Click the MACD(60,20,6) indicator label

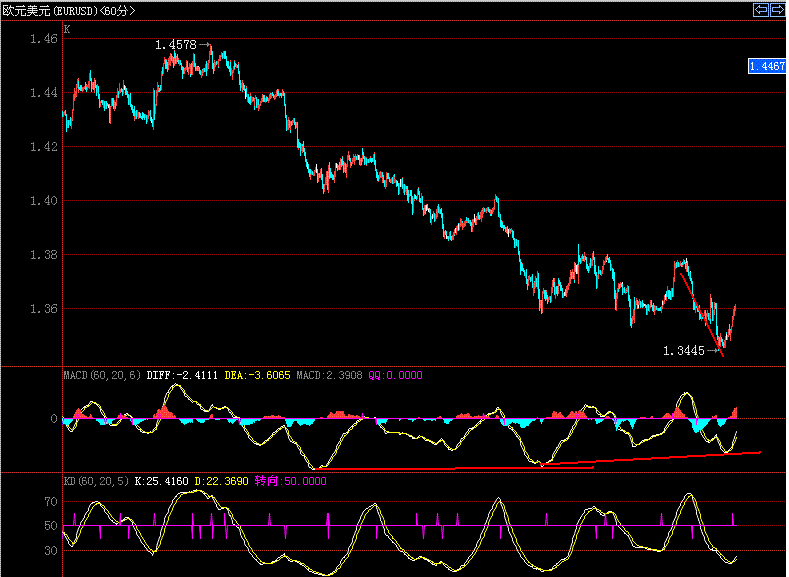[102, 375]
